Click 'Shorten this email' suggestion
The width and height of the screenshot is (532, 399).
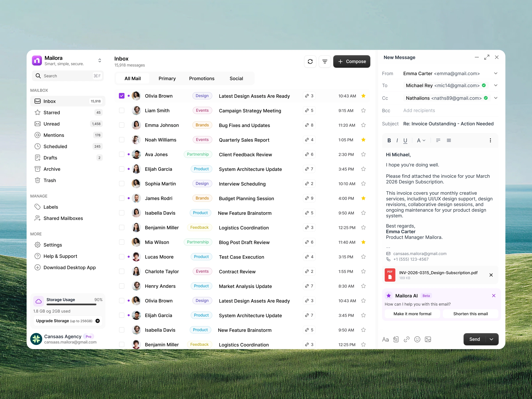point(470,314)
